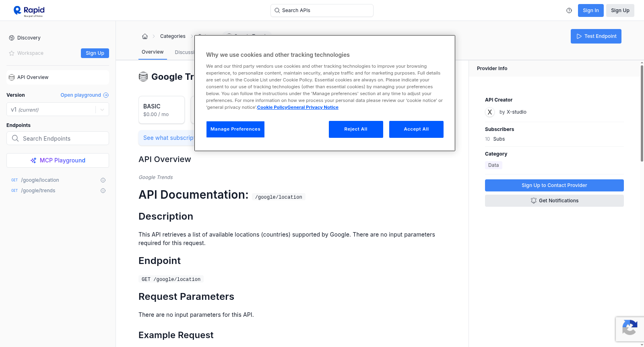The image size is (644, 347).
Task: Click the MCP Playground sparkle icon
Action: point(33,160)
